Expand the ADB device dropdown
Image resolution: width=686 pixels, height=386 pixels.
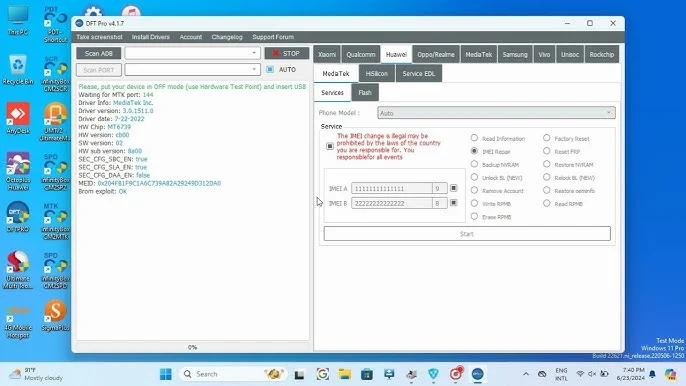pyautogui.click(x=192, y=53)
